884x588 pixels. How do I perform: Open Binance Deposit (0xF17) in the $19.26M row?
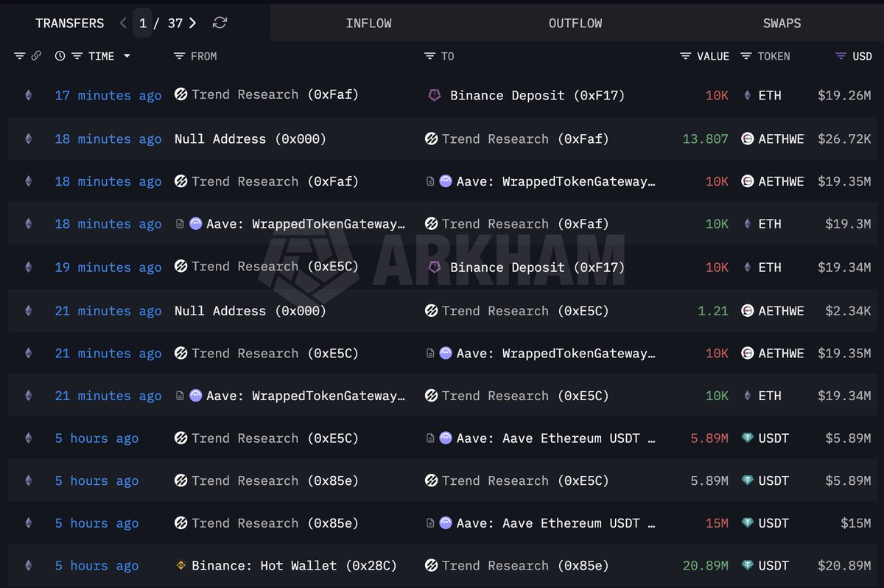coord(537,95)
